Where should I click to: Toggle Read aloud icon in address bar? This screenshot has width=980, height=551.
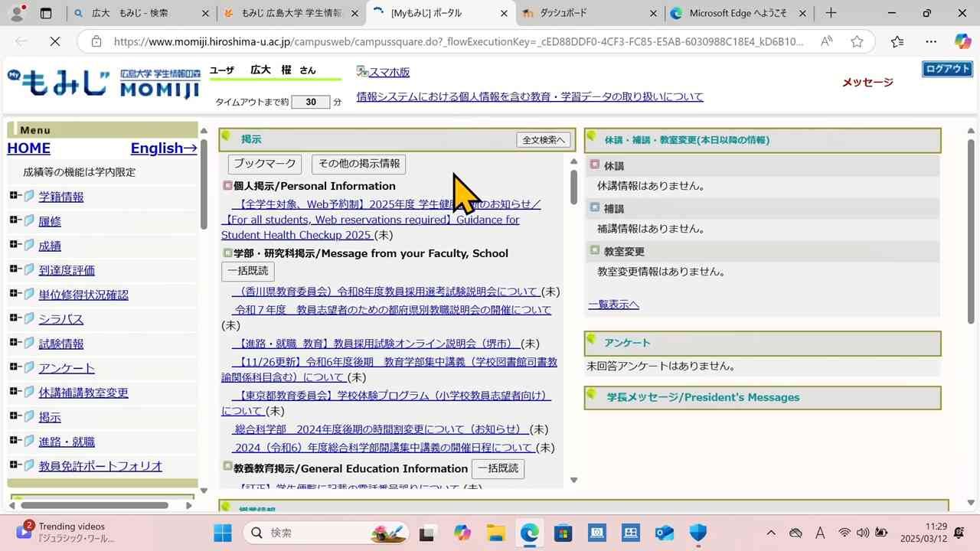(827, 41)
